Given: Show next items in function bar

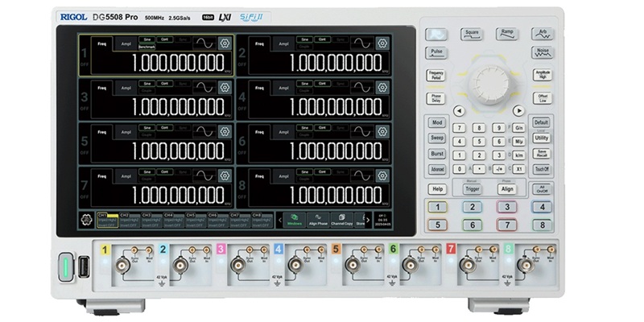Looking at the screenshot, I should point(368,220).
